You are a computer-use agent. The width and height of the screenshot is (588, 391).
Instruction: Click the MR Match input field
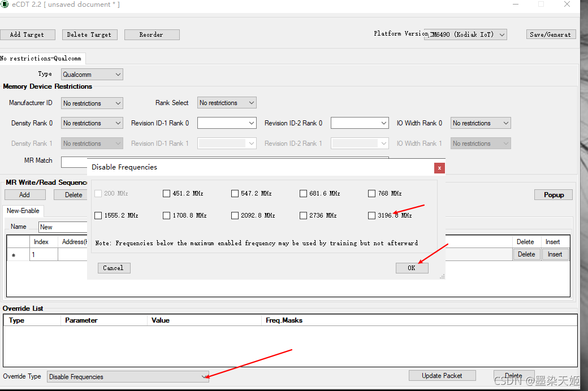[x=74, y=162]
